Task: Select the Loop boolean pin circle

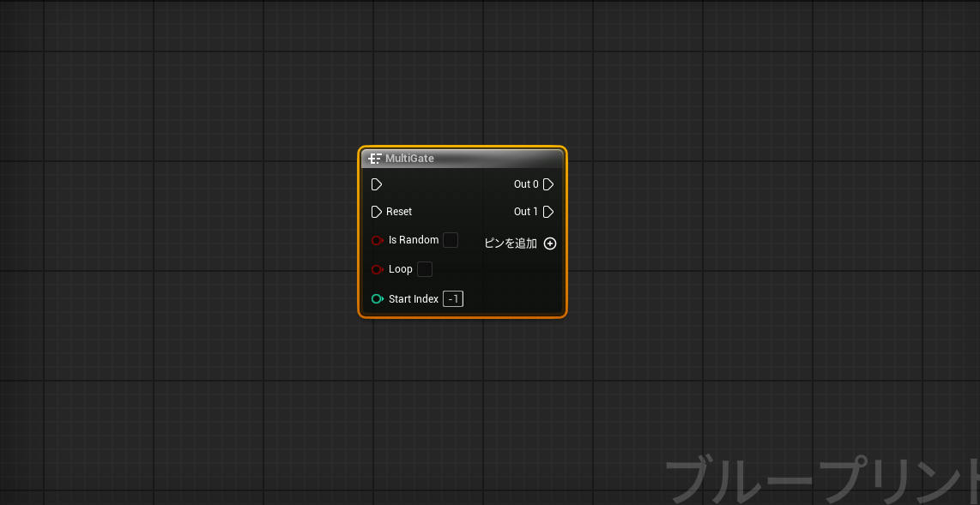Action: 378,268
